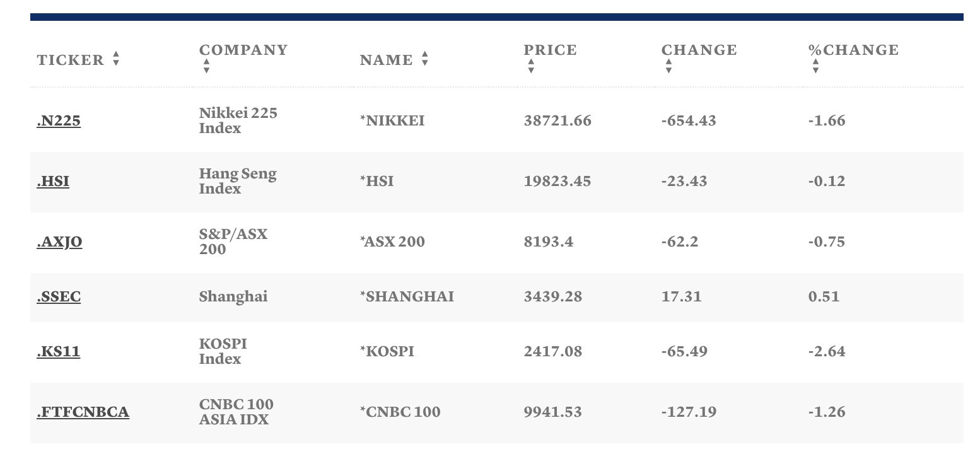Select the KOSPI price 2417.08 cell
Viewport: 980px width, 454px height.
pos(553,351)
